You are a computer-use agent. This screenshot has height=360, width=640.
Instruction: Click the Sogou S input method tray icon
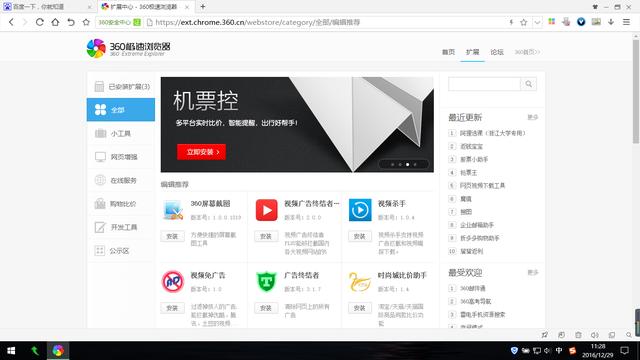[x=572, y=351]
